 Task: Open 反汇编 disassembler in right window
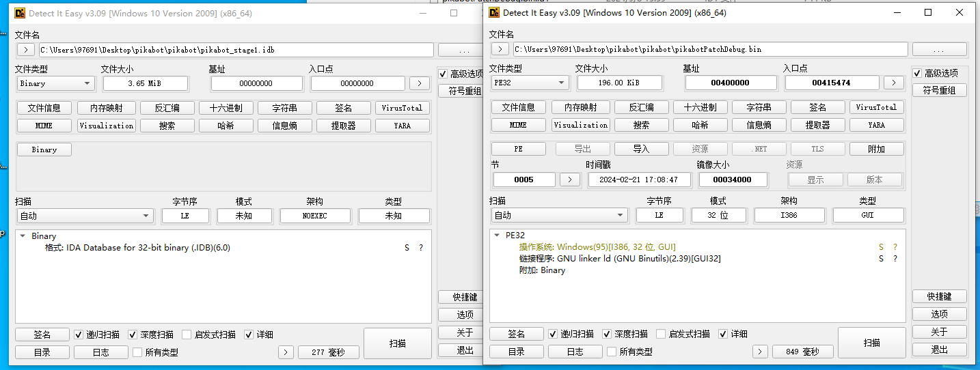click(x=641, y=107)
